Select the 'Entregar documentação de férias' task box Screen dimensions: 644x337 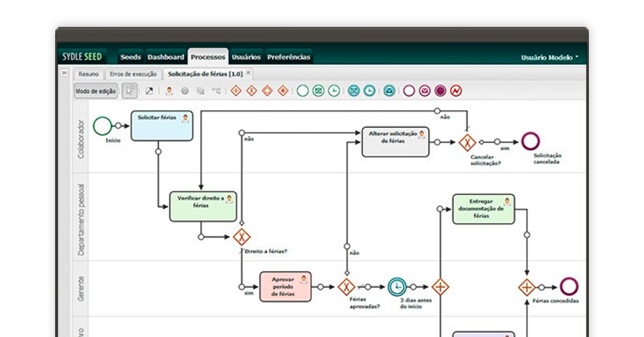pos(484,209)
